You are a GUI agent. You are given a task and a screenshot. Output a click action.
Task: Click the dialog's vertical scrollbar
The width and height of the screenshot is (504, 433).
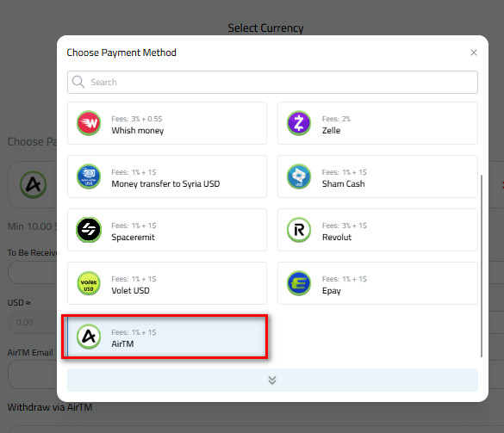(482, 266)
